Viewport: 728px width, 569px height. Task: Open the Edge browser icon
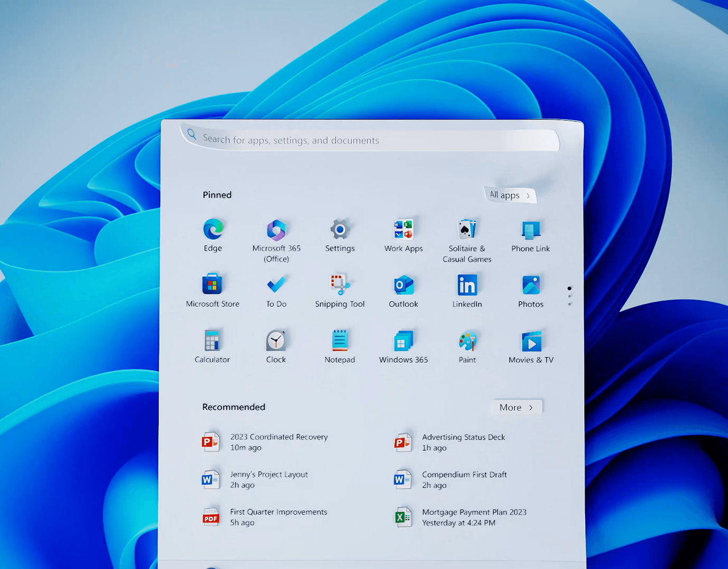click(x=213, y=229)
